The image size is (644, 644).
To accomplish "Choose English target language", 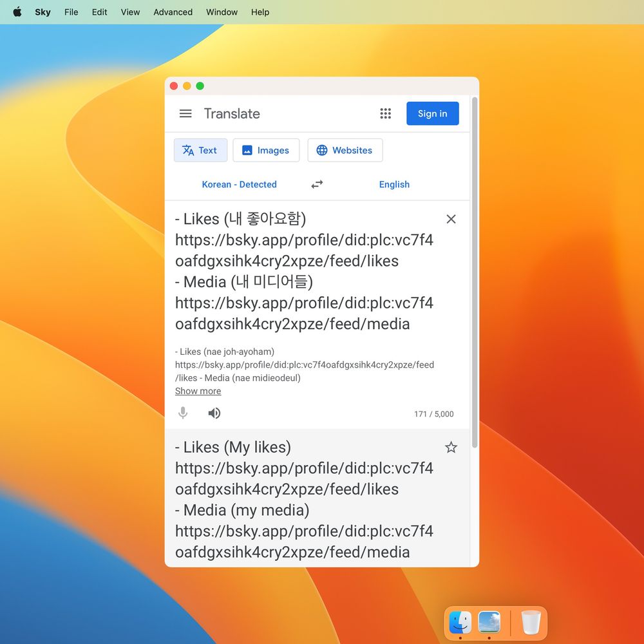I will click(394, 184).
